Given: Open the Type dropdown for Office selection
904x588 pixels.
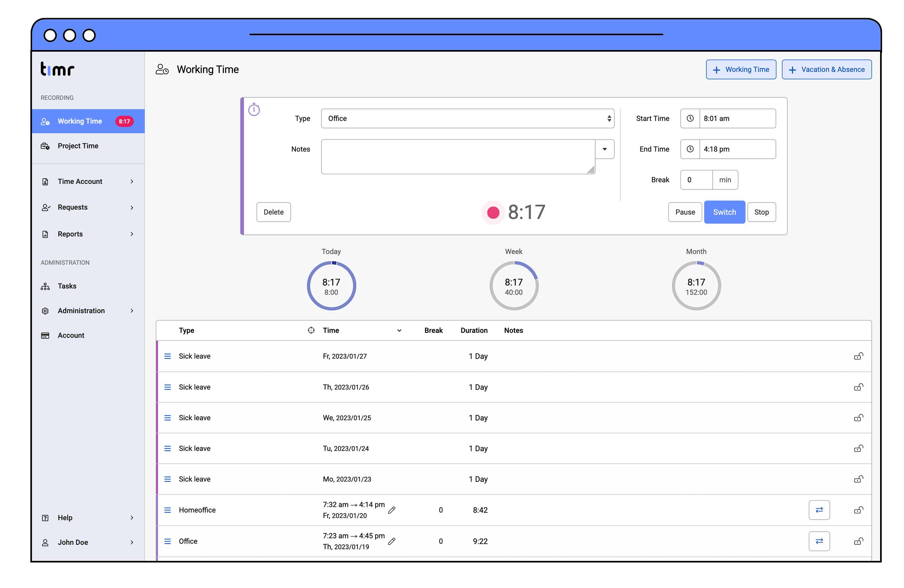Looking at the screenshot, I should click(x=468, y=118).
